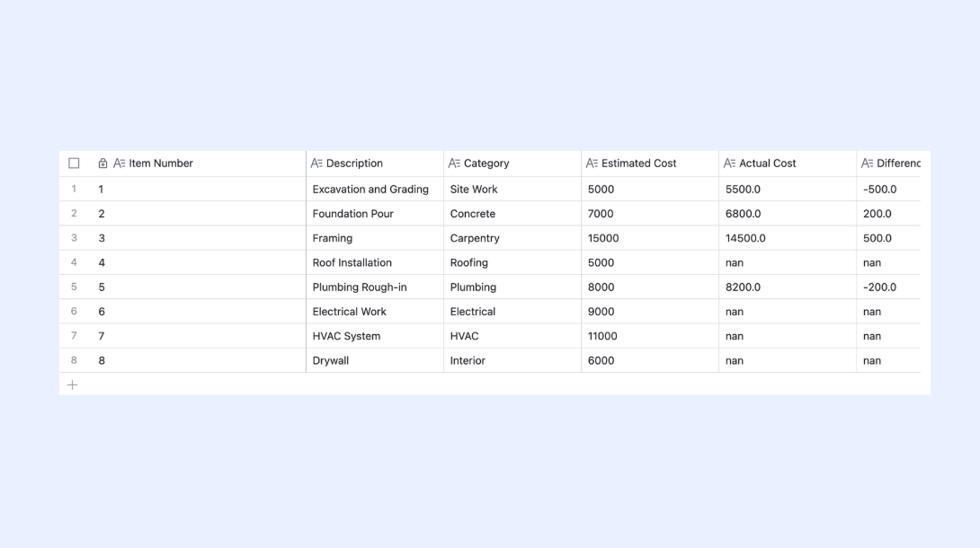This screenshot has width=980, height=548.
Task: Click the text-type icon beside Category header
Action: tap(454, 164)
